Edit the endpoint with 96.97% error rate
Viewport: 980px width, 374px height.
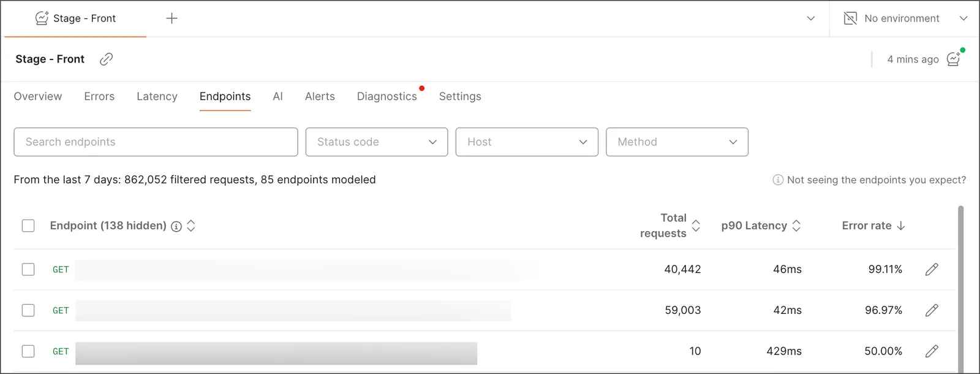(x=932, y=310)
